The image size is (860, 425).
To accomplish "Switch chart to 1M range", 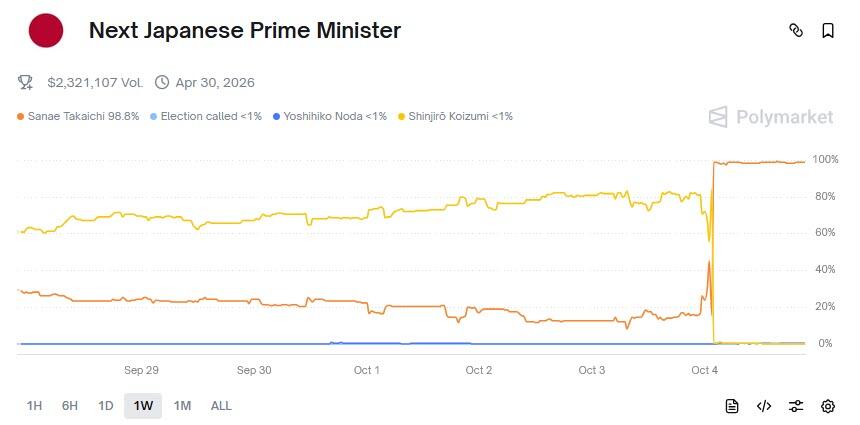I will [182, 406].
